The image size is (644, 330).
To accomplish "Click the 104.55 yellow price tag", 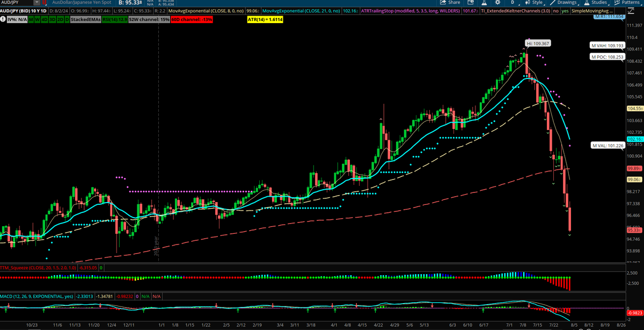I will pyautogui.click(x=634, y=108).
